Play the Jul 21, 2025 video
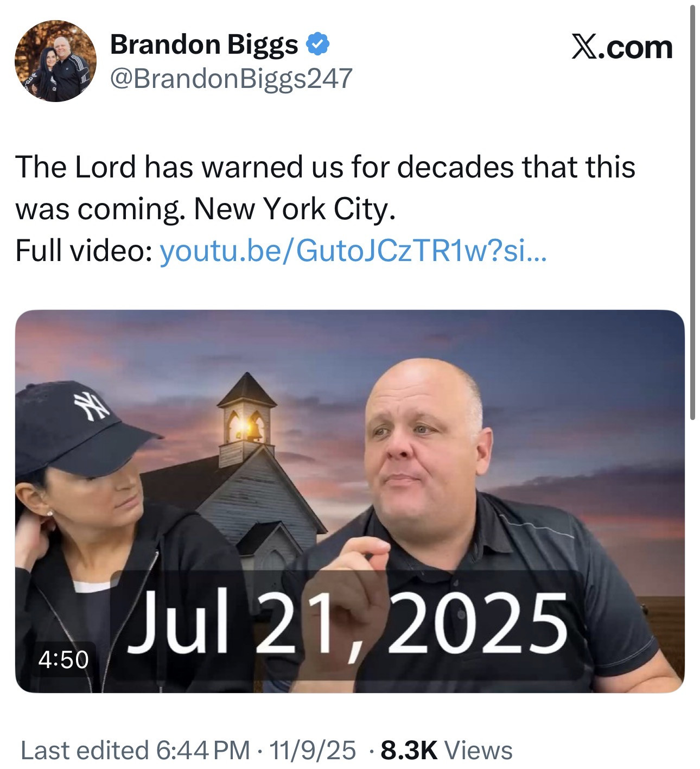Screen dimensions: 700x769 point(350,501)
